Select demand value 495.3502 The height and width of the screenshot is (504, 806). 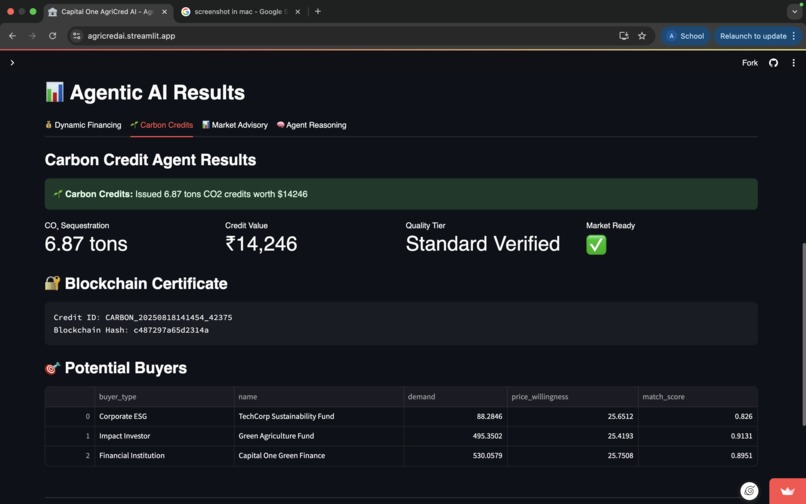pyautogui.click(x=455, y=436)
